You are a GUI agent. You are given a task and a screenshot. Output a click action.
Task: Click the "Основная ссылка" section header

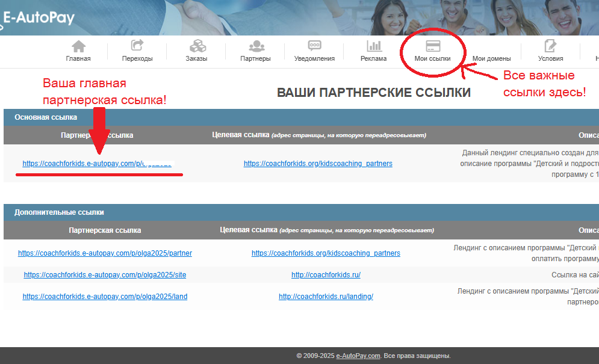pos(46,117)
